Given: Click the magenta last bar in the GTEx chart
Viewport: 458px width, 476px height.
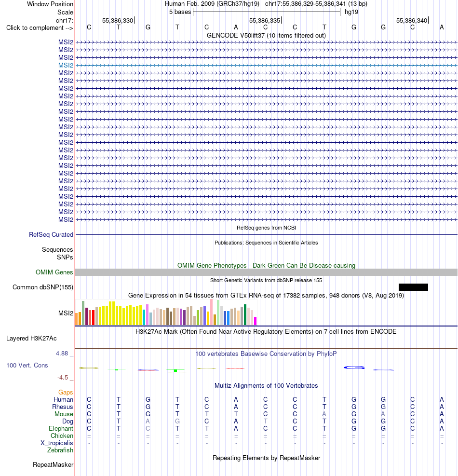Looking at the screenshot, I should pyautogui.click(x=255, y=321).
